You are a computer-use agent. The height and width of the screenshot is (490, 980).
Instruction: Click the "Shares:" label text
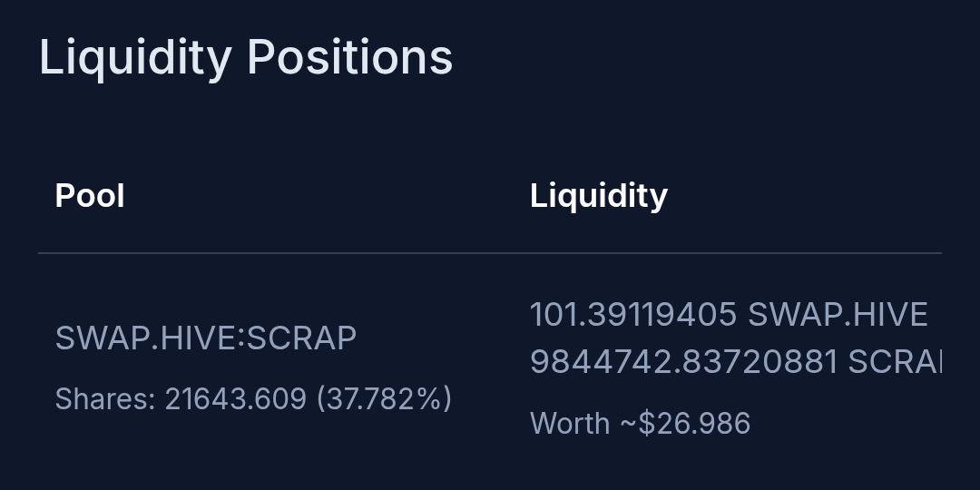[105, 398]
